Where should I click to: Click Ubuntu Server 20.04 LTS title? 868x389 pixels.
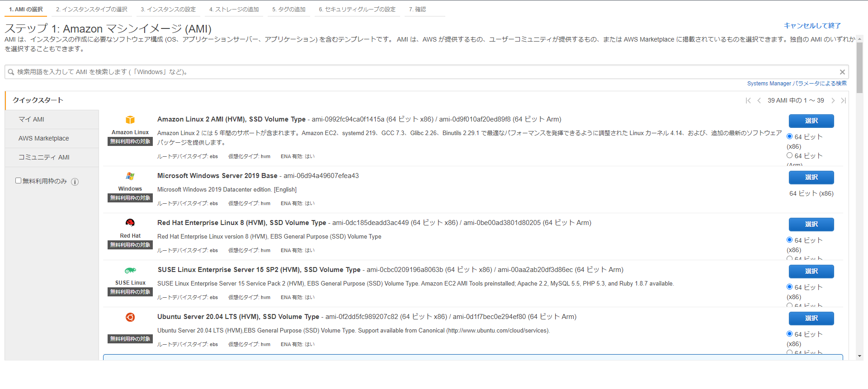(238, 317)
